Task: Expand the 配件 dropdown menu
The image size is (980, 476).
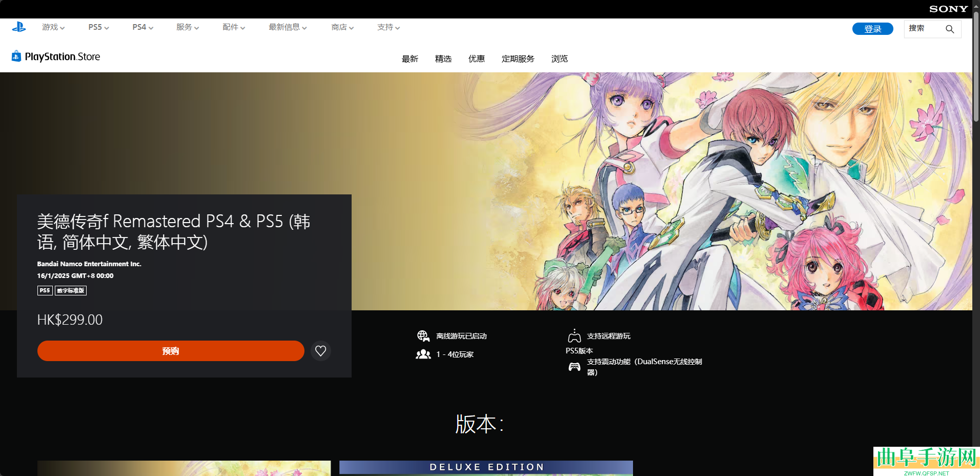Action: [x=234, y=27]
